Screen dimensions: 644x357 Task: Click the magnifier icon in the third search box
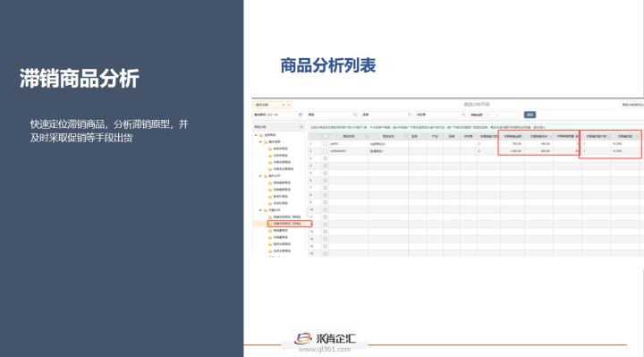(463, 115)
